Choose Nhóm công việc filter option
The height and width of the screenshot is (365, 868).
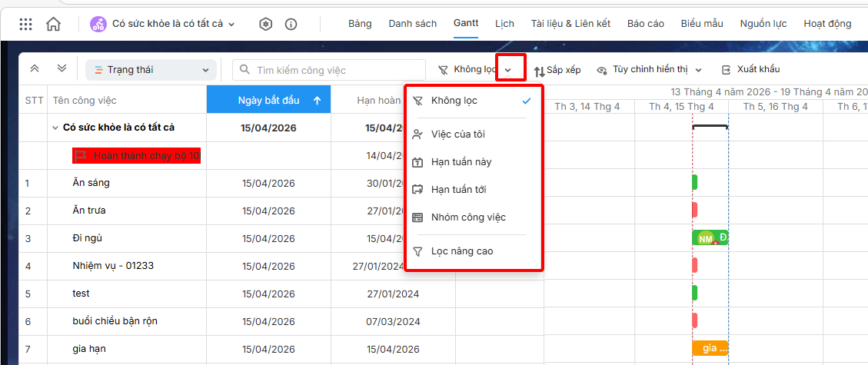473,217
